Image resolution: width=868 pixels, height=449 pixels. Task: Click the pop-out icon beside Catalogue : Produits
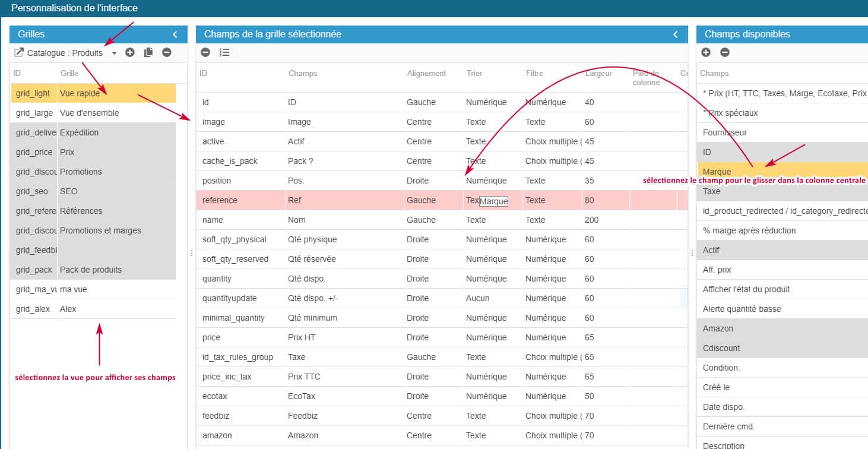coord(19,52)
